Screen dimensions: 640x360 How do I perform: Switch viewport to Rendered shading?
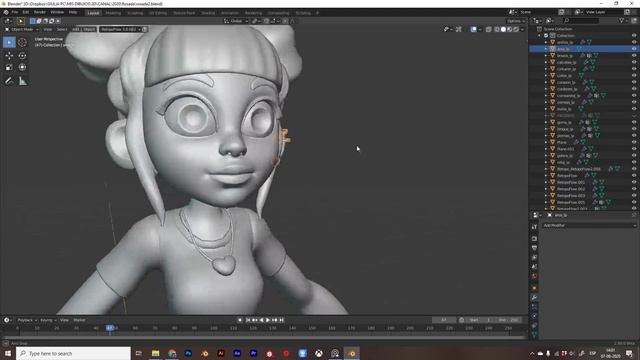click(x=516, y=29)
